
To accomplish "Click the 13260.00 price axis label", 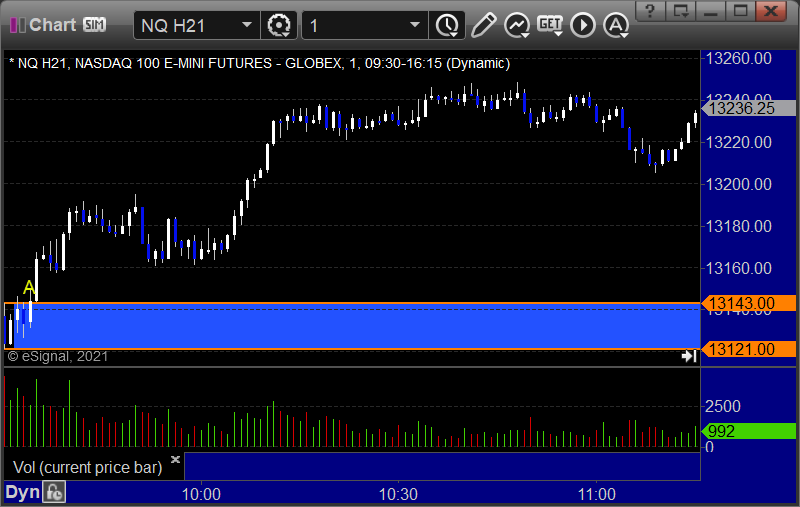I will 738,59.
